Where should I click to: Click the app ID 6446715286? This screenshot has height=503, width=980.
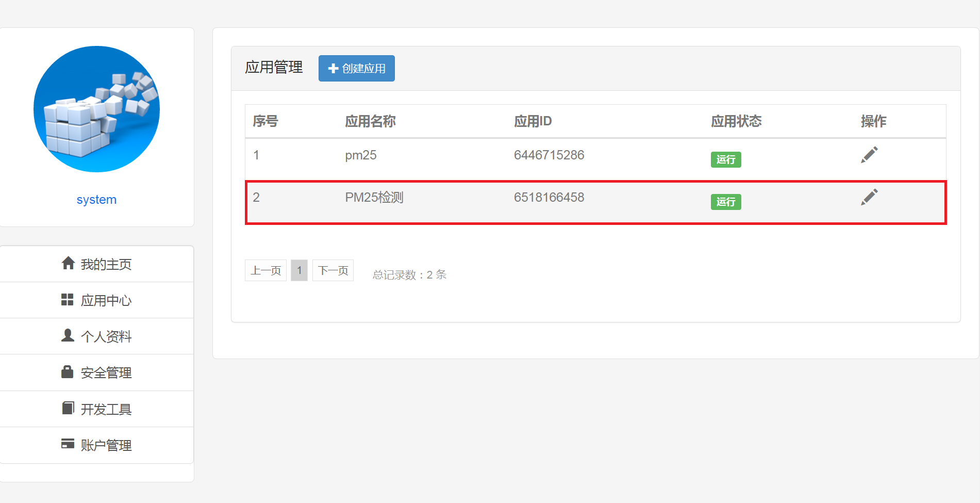549,155
